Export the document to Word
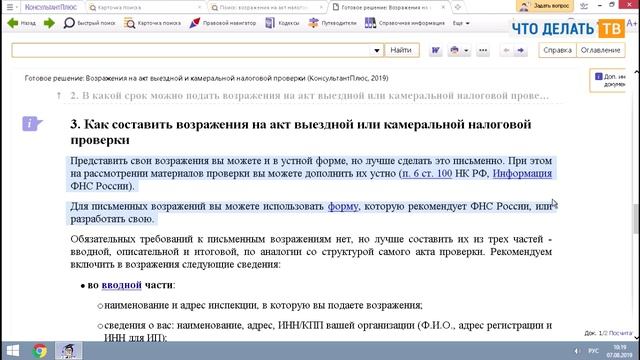The height and width of the screenshot is (360, 640). pos(436,50)
